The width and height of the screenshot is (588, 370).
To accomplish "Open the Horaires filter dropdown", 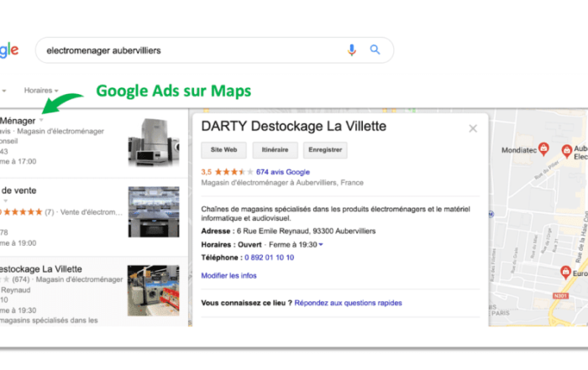I will [41, 91].
